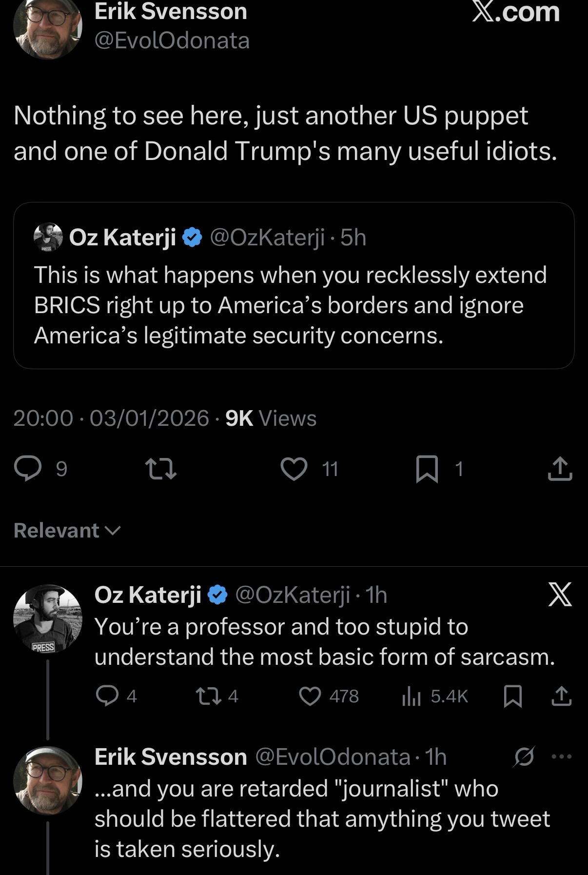Open @EvolOdonata handle in post header
This screenshot has width=588, height=875.
pos(172,40)
